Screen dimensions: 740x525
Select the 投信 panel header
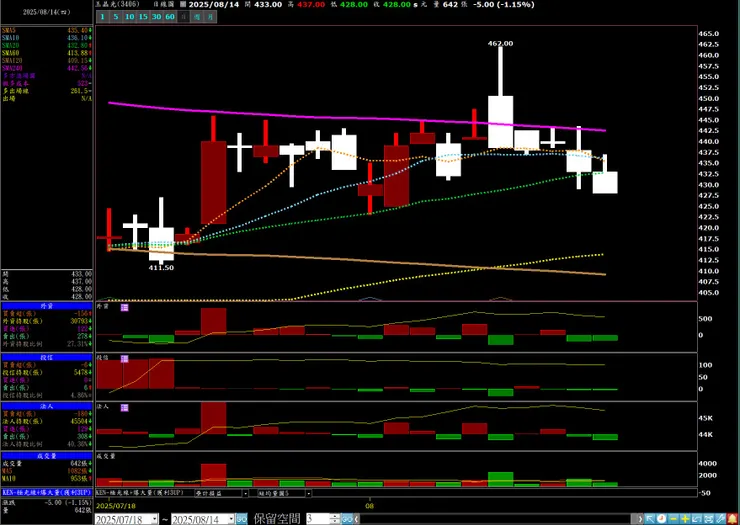click(47, 357)
